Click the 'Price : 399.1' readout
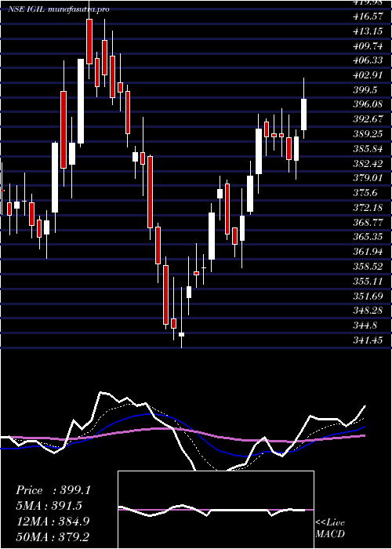Image resolution: width=392 pixels, height=549 pixels. (53, 490)
